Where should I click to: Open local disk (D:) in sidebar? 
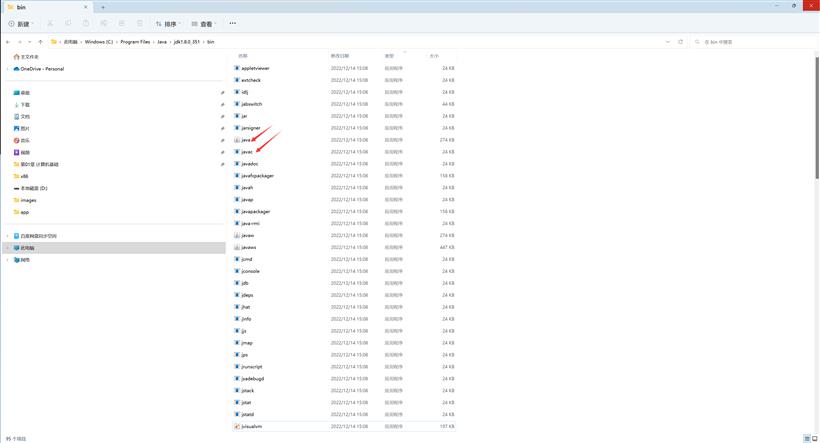30,188
